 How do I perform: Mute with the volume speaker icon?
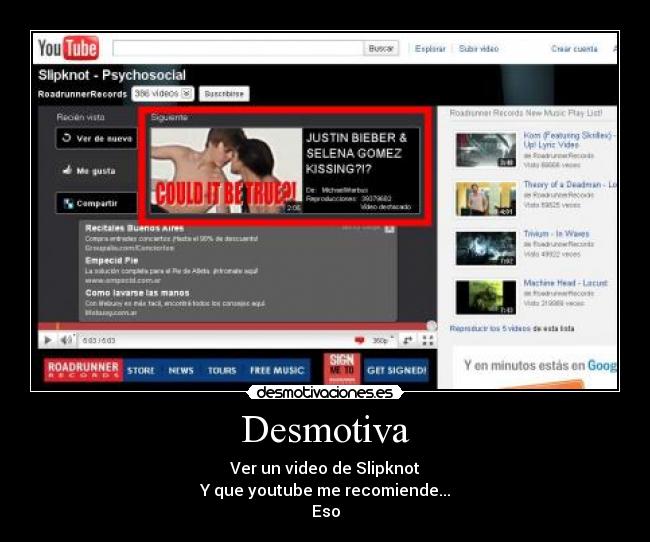[x=66, y=340]
